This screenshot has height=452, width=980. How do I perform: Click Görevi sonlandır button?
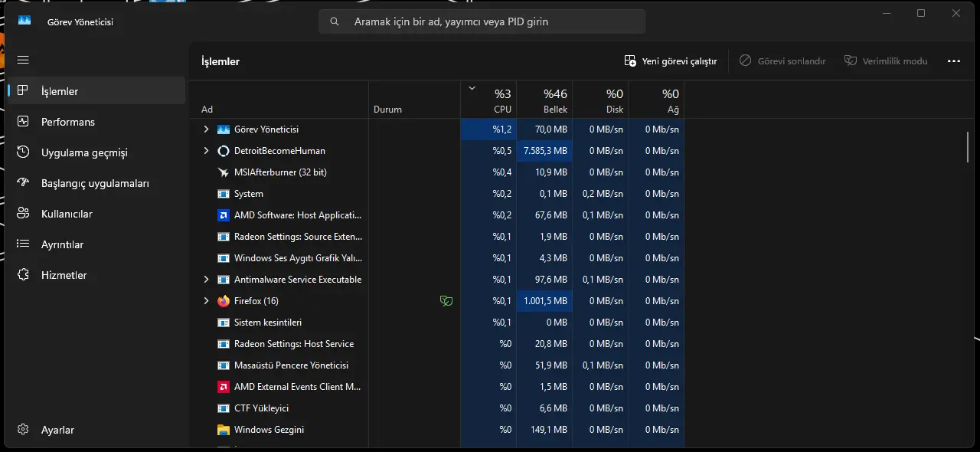tap(782, 61)
